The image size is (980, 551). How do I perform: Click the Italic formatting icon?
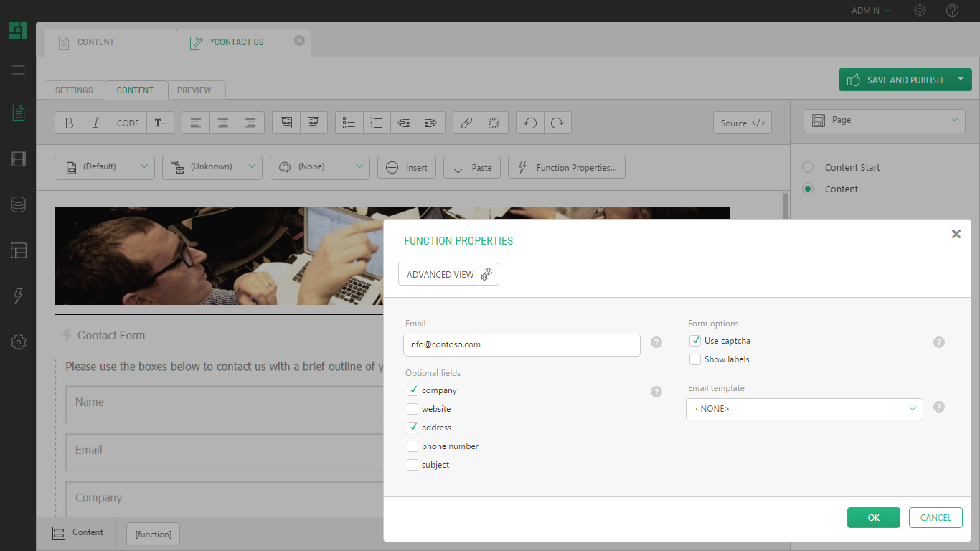(96, 123)
